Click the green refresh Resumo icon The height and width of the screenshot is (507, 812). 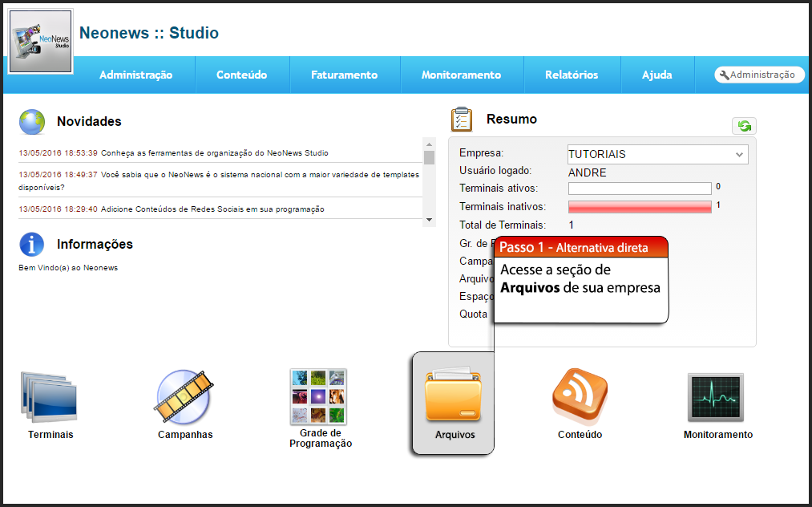pos(744,126)
